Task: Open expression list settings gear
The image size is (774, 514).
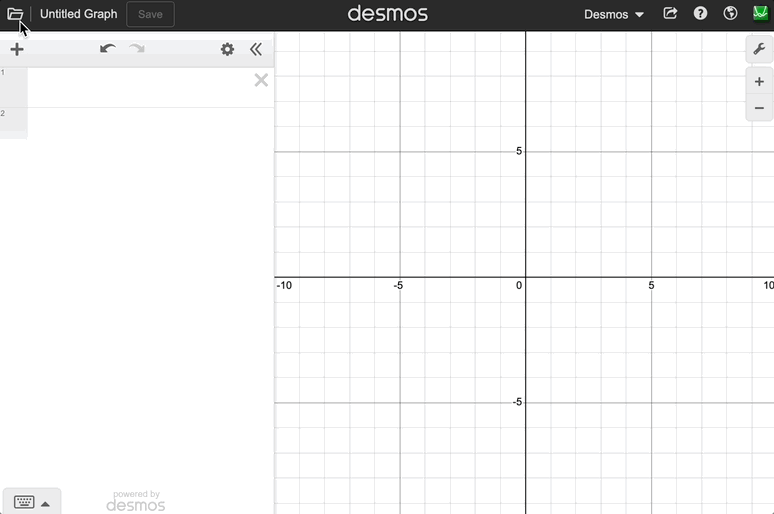Action: 227,49
